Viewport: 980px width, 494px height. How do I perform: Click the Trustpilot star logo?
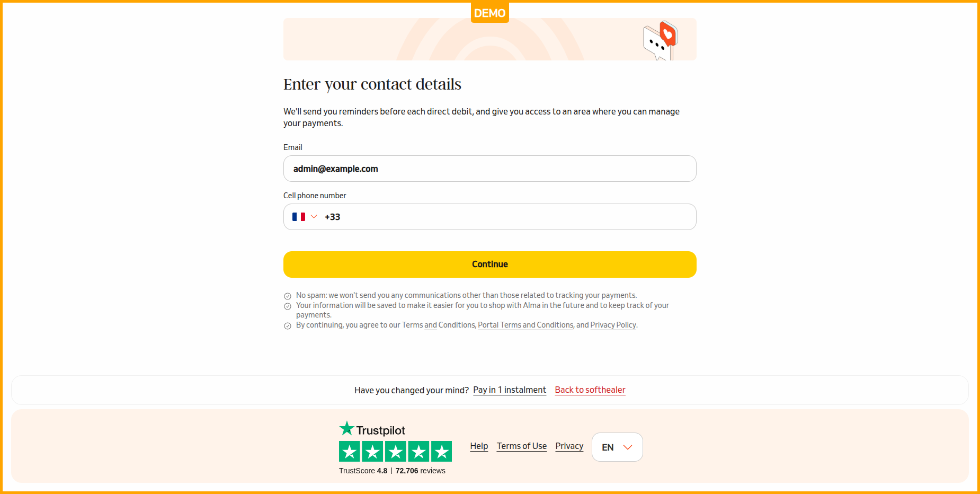click(x=346, y=428)
